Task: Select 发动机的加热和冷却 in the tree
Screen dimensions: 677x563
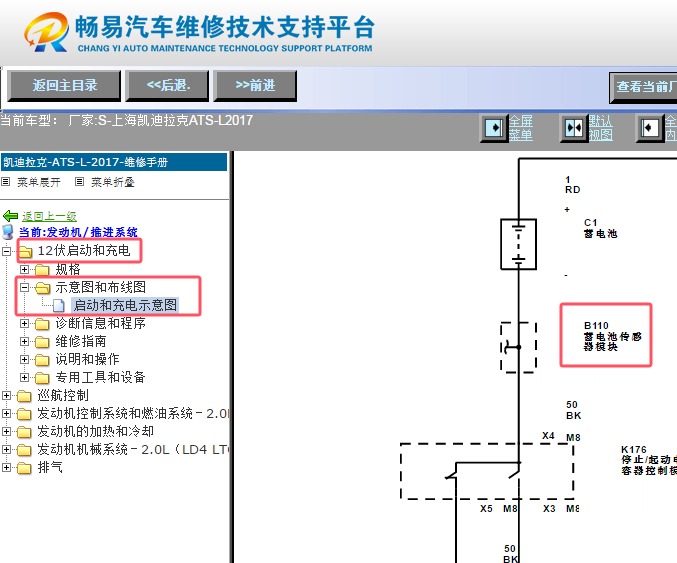Action: 95,431
